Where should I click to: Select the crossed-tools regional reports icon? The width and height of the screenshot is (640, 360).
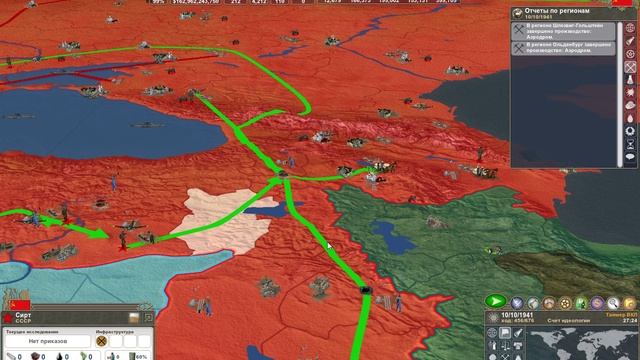point(630,67)
